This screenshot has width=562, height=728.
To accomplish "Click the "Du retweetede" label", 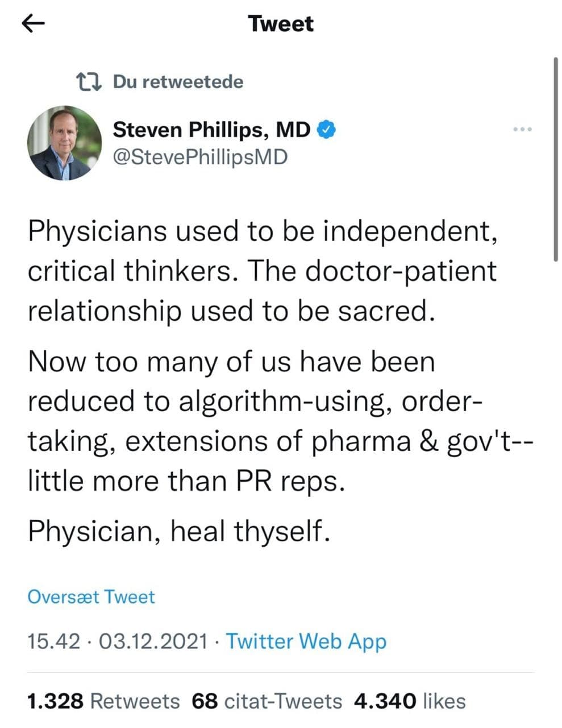I will click(178, 82).
